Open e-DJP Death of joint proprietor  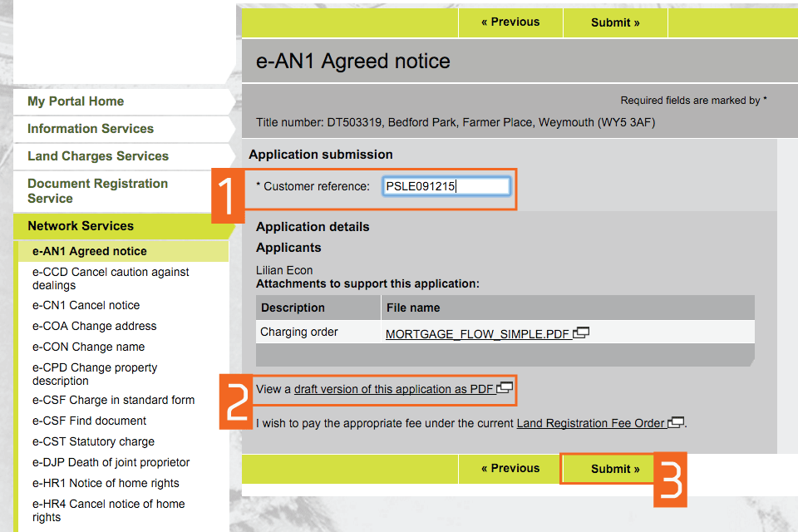click(x=111, y=462)
